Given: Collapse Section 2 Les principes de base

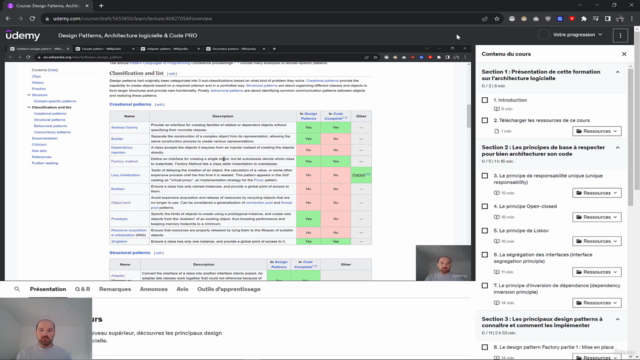Looking at the screenshot, I should 618,148.
